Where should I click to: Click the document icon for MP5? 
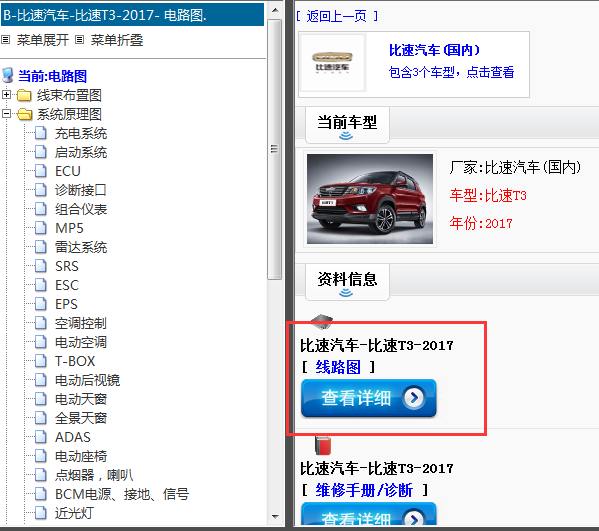click(40, 228)
